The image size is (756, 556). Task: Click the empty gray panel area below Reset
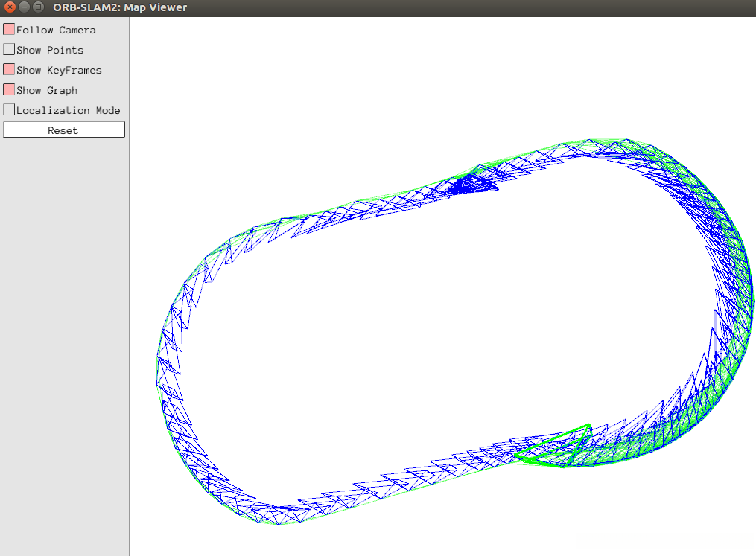64,335
